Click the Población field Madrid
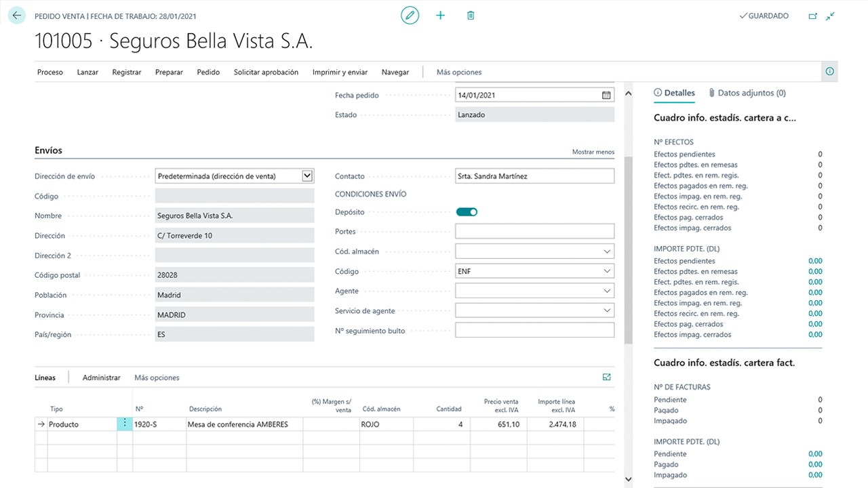The height and width of the screenshot is (488, 868). 235,295
